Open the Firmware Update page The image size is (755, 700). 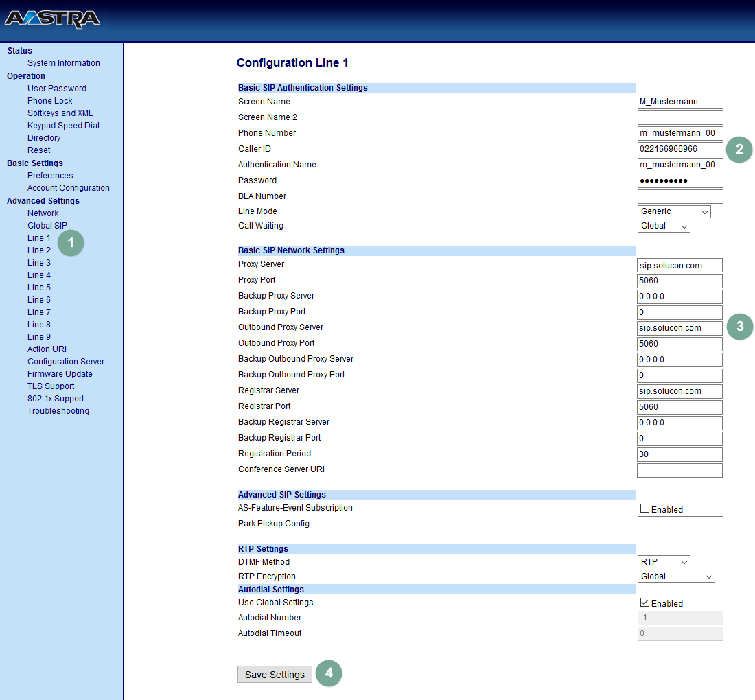(60, 374)
